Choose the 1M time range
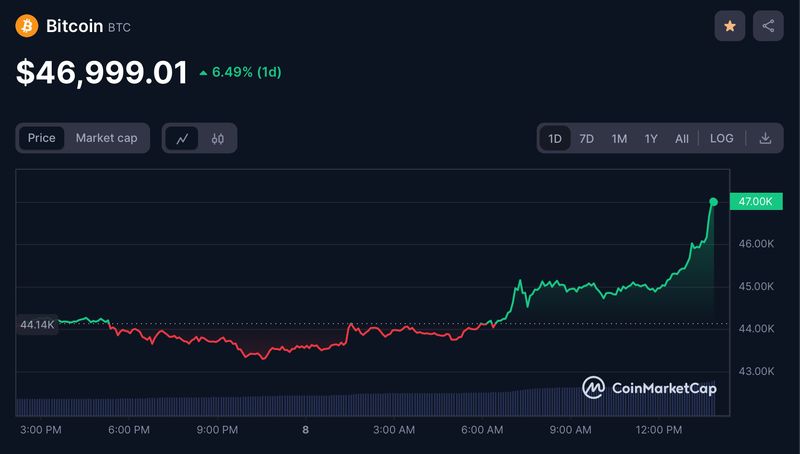This screenshot has width=800, height=454. 619,138
